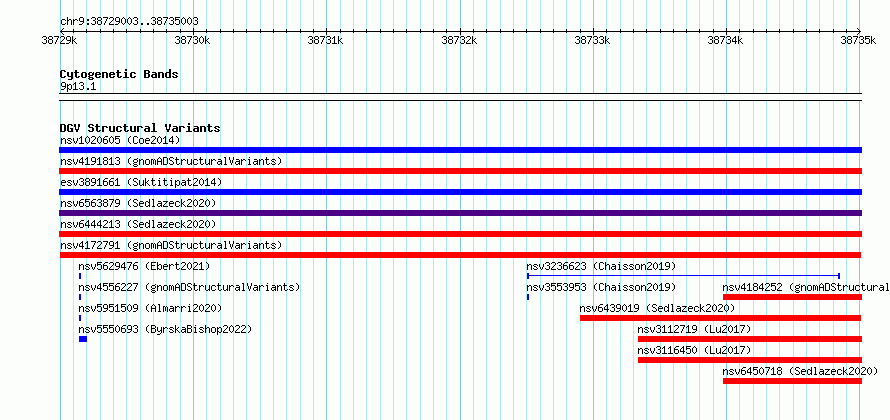890x420 pixels.
Task: Select the red nsv4184252 variant bar
Action: tap(792, 297)
